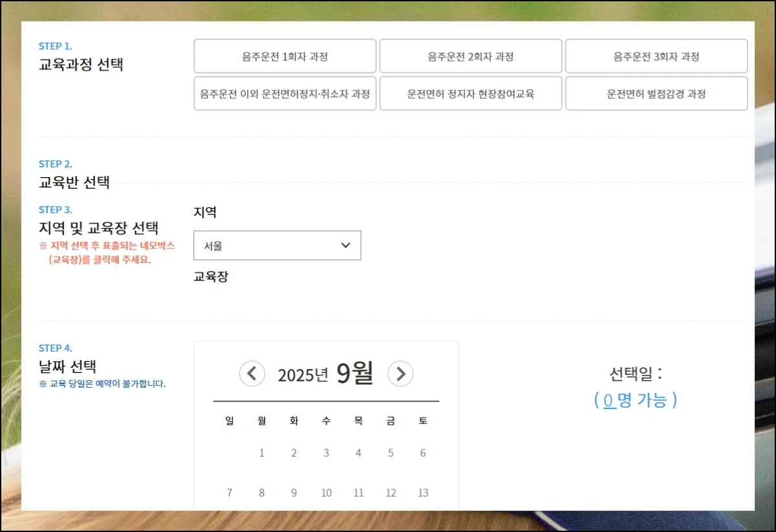Screen dimensions: 776x532
Task: Select the 음주운전 이외 운전면허정지·취소자 과정
Action: pos(285,93)
